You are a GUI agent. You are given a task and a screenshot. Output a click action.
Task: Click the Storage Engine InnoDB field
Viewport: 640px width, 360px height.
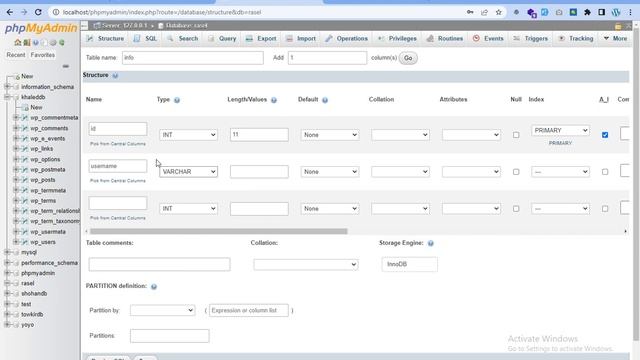(409, 264)
